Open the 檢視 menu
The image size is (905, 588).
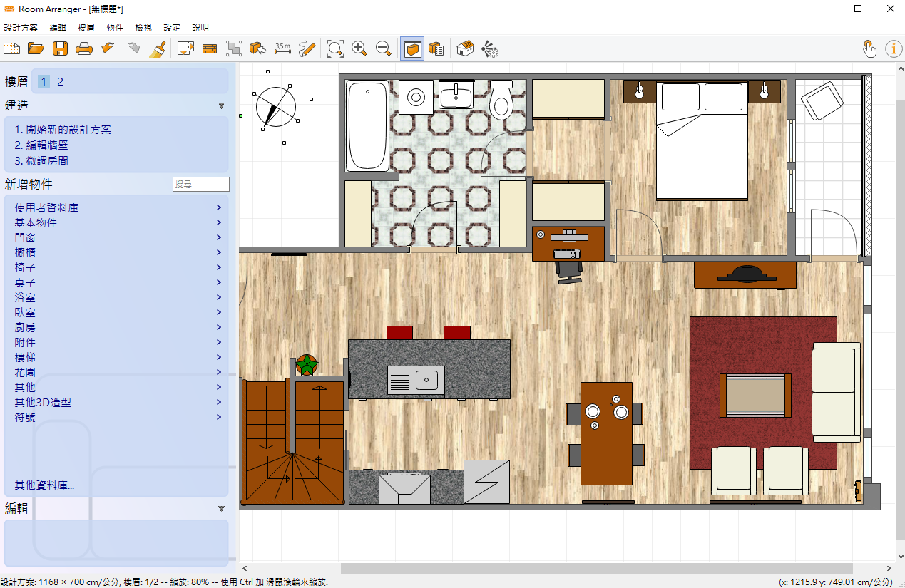click(x=143, y=28)
